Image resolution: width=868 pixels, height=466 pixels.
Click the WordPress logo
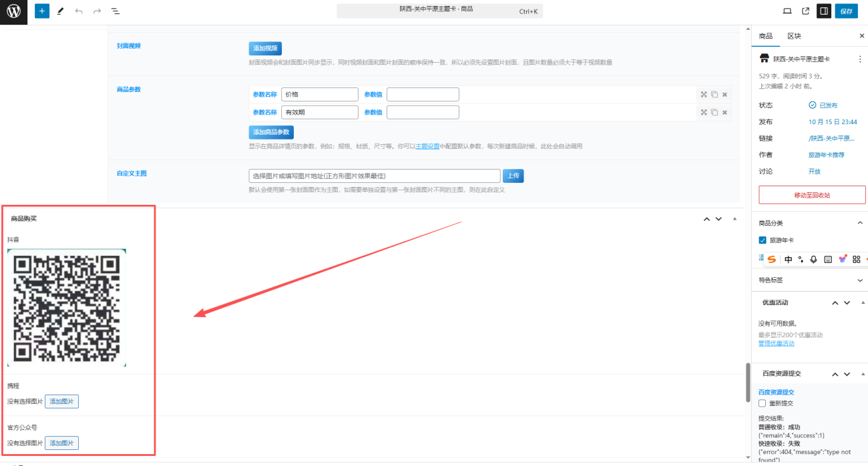click(x=13, y=11)
